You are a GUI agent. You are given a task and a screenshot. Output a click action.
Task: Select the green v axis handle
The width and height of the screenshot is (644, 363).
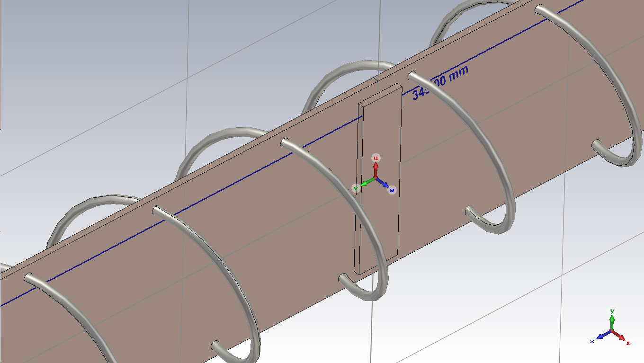pyautogui.click(x=356, y=188)
